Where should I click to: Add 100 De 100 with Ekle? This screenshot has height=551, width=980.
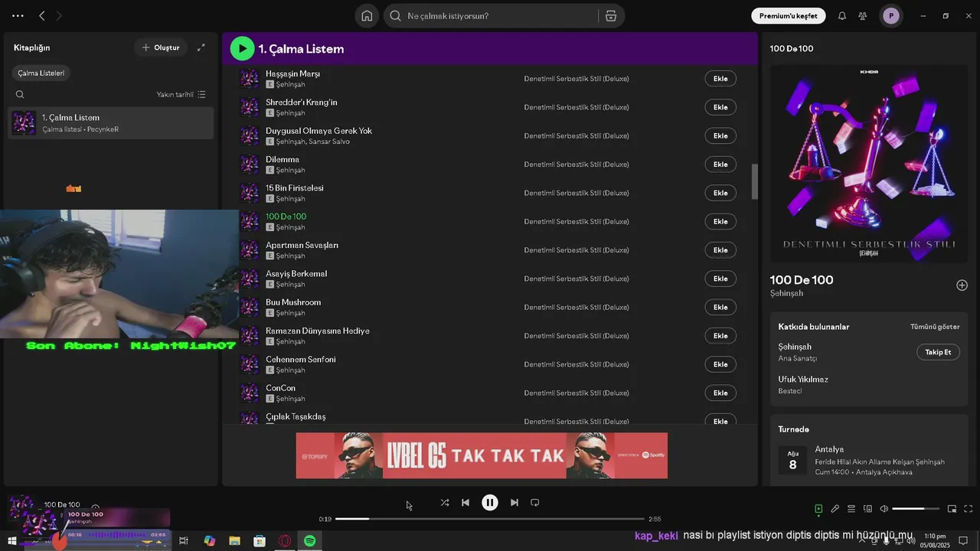[x=720, y=222]
